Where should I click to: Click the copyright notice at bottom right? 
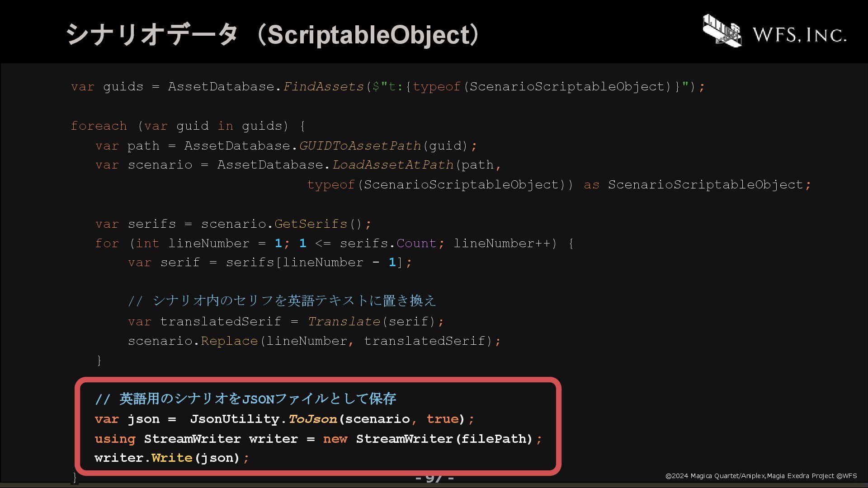pos(761,476)
